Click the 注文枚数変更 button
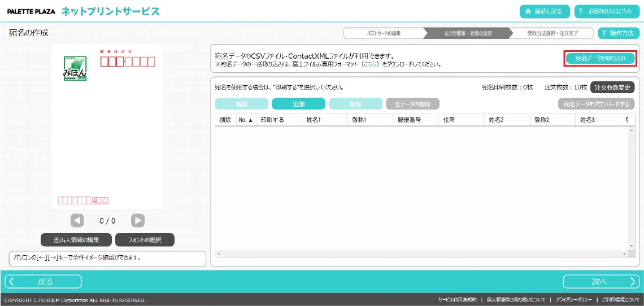 [612, 88]
